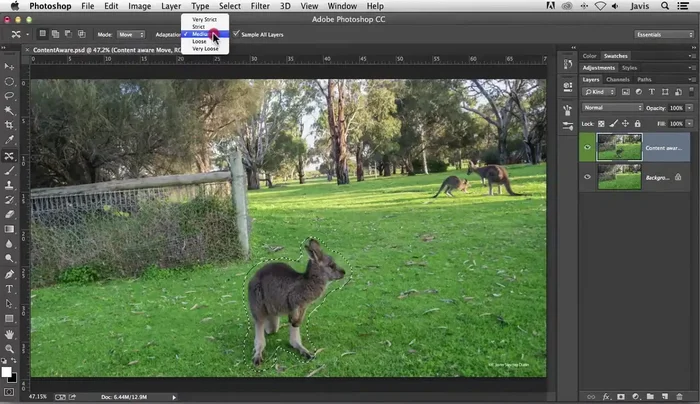Screen dimensions: 700x404
Task: Select the Hand tool
Action: [x=9, y=333]
